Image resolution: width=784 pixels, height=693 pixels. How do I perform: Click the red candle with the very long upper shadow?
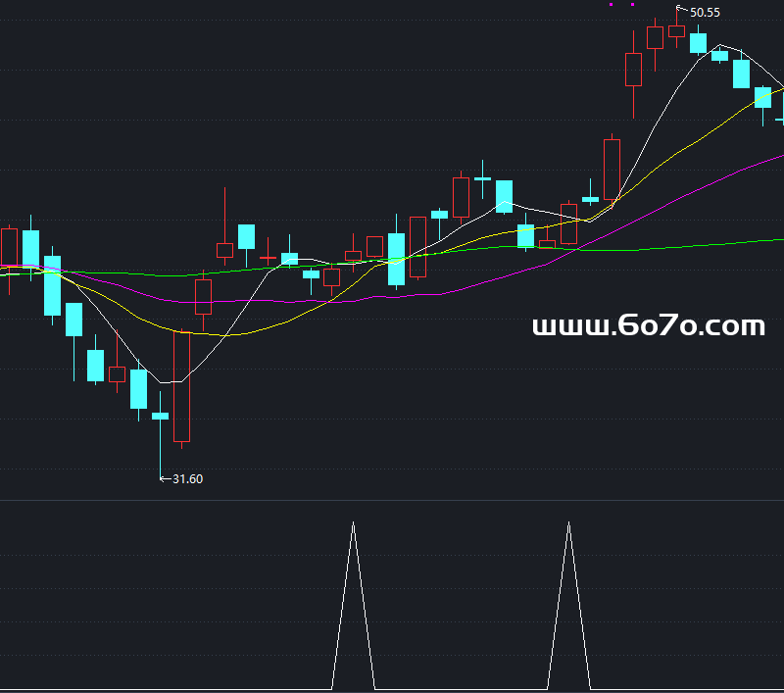[224, 250]
